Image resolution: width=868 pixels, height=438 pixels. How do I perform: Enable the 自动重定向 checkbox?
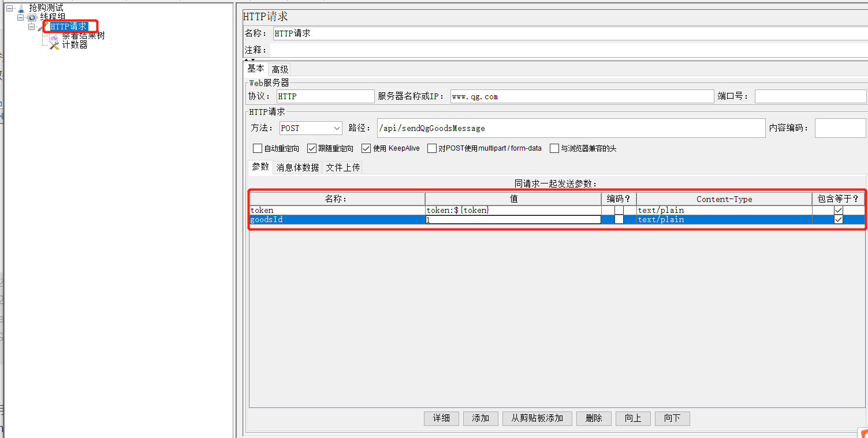pyautogui.click(x=258, y=148)
